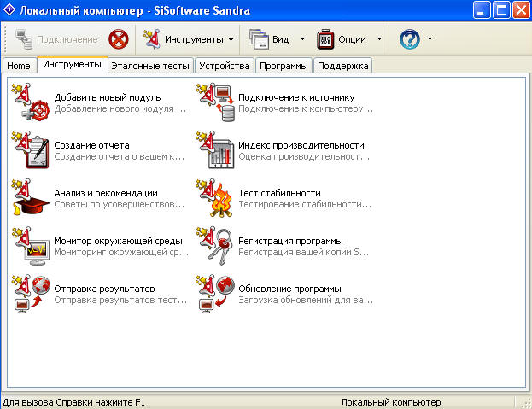Click the Отправка результатов globe icon
Viewport: 532px width, 409px height.
tap(31, 294)
